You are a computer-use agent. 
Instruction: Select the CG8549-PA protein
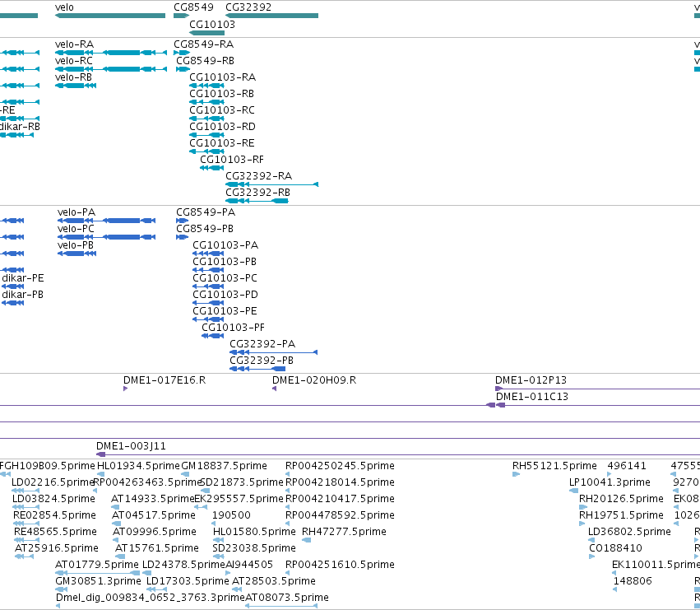coord(182,221)
